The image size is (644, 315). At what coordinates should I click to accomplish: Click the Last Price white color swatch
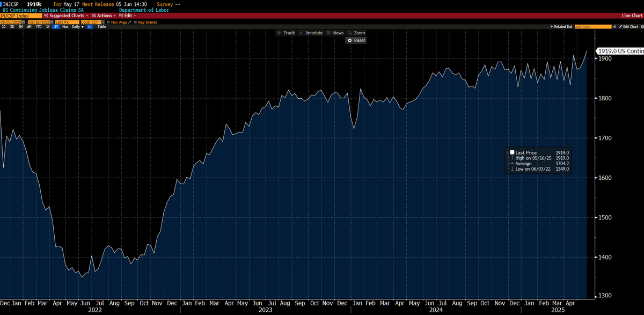tap(512, 152)
